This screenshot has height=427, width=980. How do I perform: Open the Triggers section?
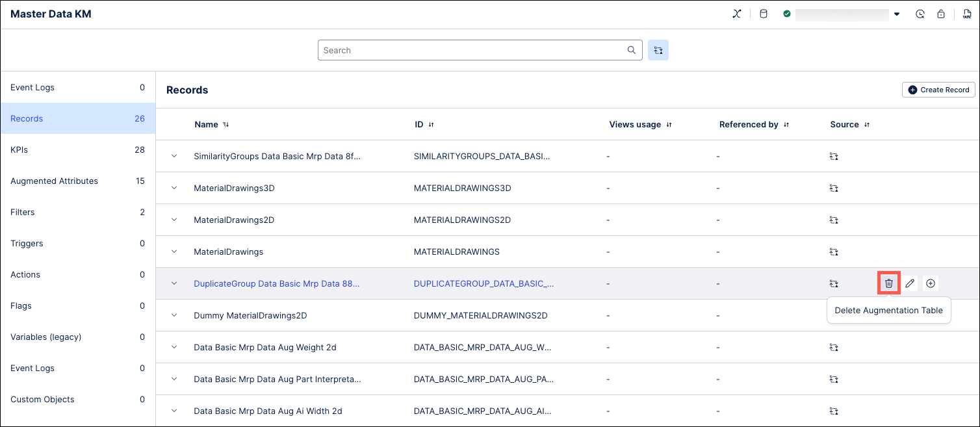[78, 243]
